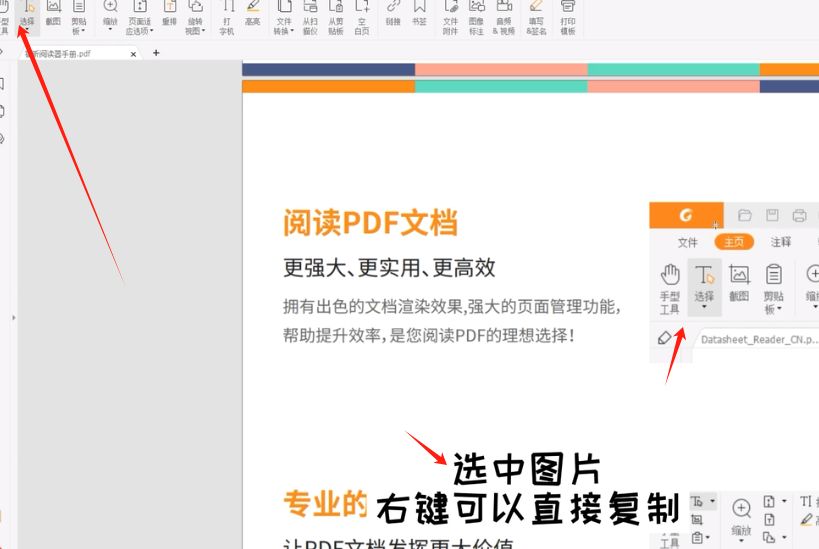
Task: Click the paragraph line starting 拥有出色的文档渲染效果
Action: (452, 306)
